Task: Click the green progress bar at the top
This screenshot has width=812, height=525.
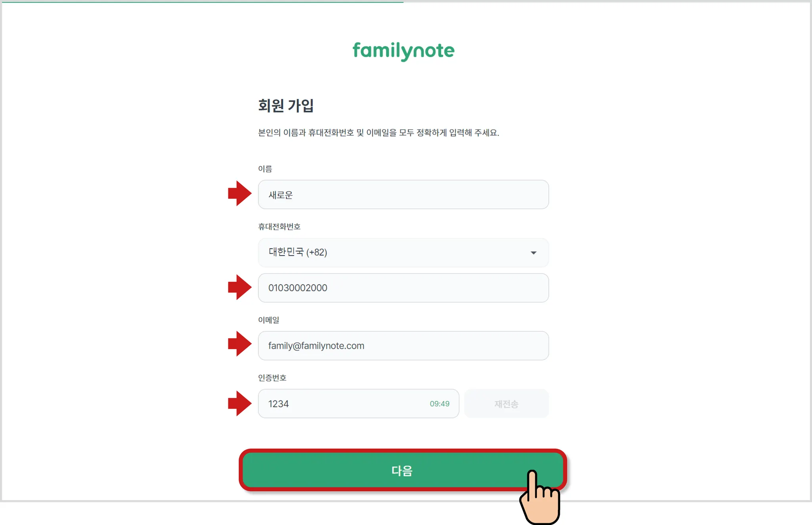Action: coord(201,2)
